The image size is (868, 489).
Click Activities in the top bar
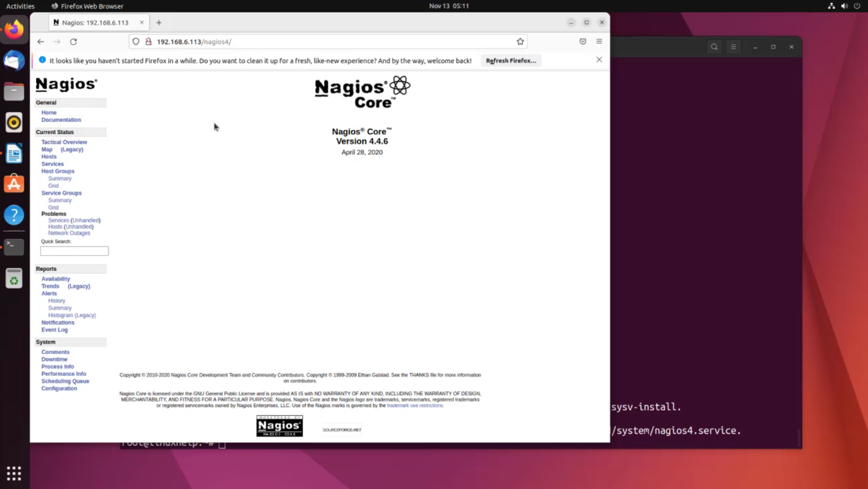tap(20, 6)
